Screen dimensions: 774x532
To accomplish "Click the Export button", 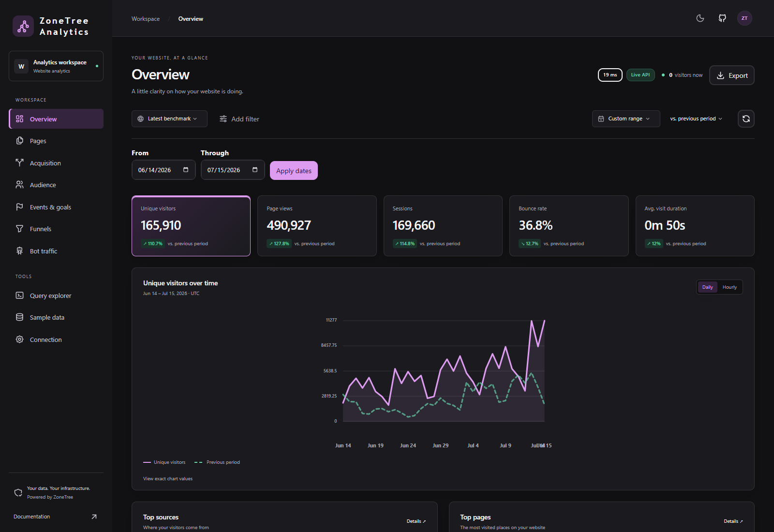I will (732, 75).
